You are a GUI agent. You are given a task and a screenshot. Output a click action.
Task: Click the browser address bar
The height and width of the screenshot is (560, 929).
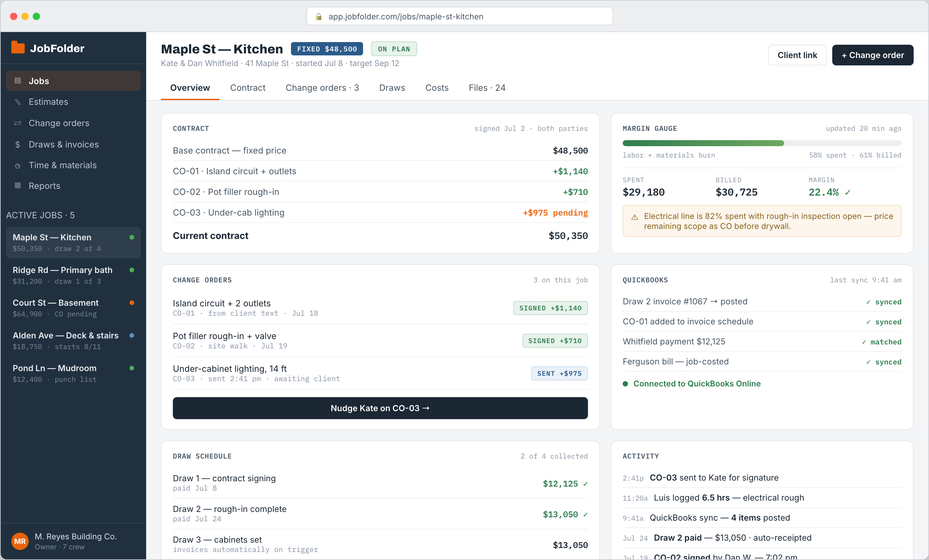click(x=459, y=17)
